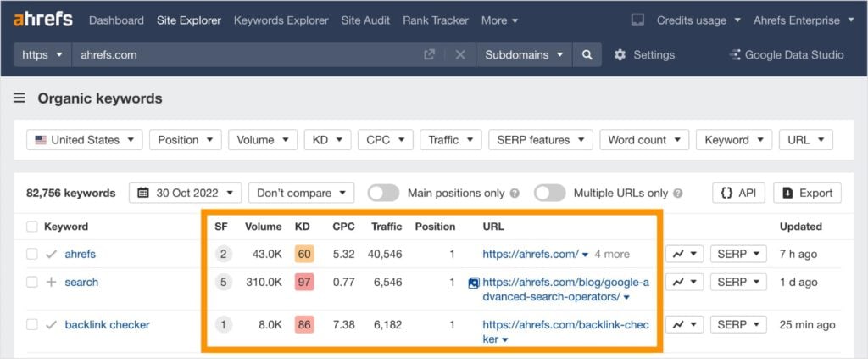Tick the select-all Keyword header checkbox
The height and width of the screenshot is (359, 868).
pyautogui.click(x=32, y=227)
